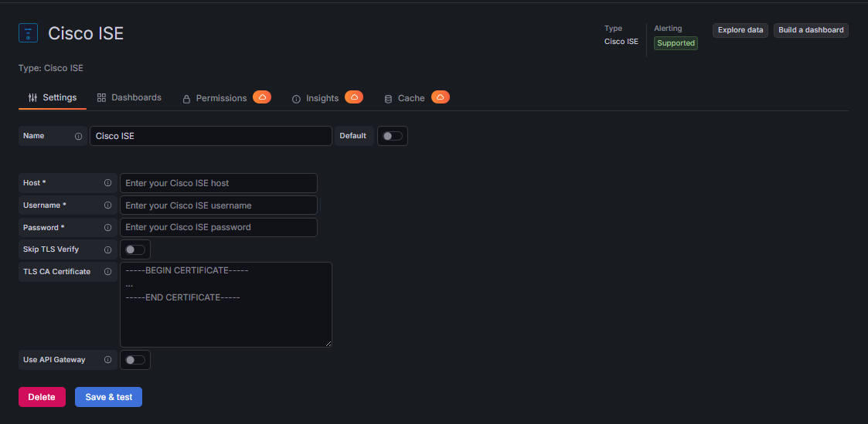Click the info icon next to Username
868x424 pixels.
point(108,205)
